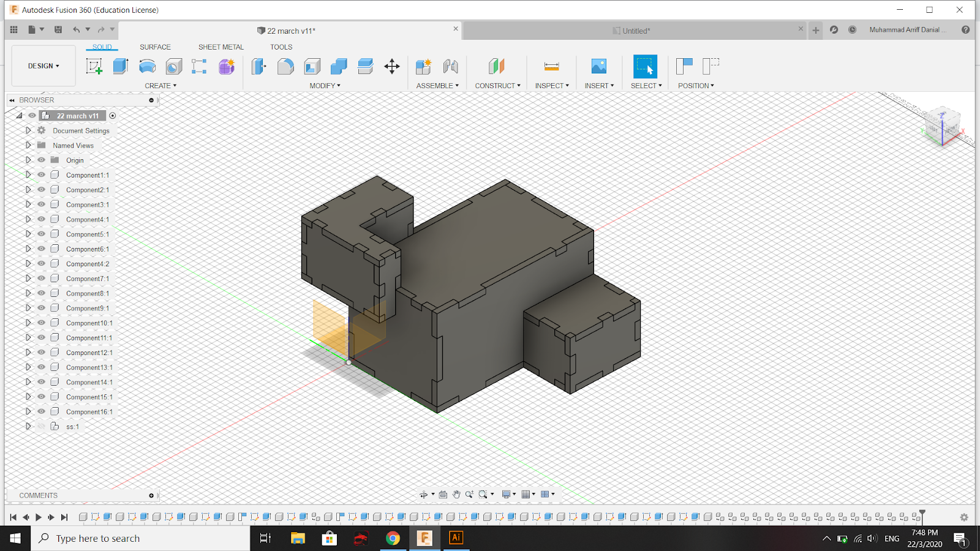Open Adobe Illustrator from the taskbar
Image resolution: width=980 pixels, height=551 pixels.
click(456, 538)
